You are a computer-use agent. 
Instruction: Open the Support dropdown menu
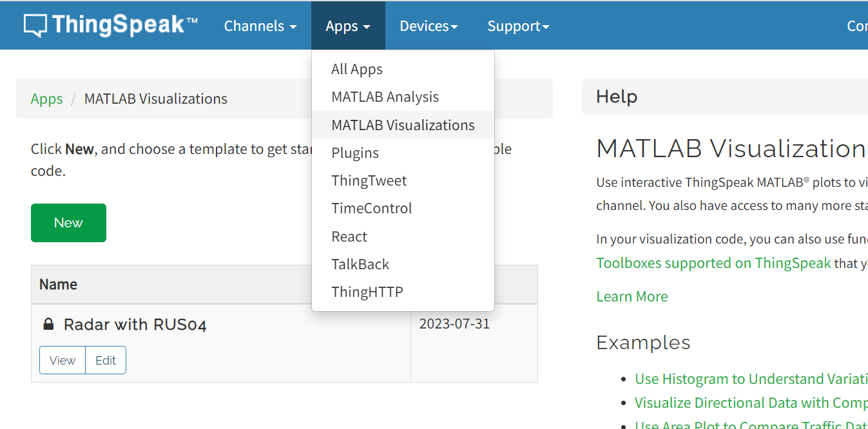click(518, 26)
